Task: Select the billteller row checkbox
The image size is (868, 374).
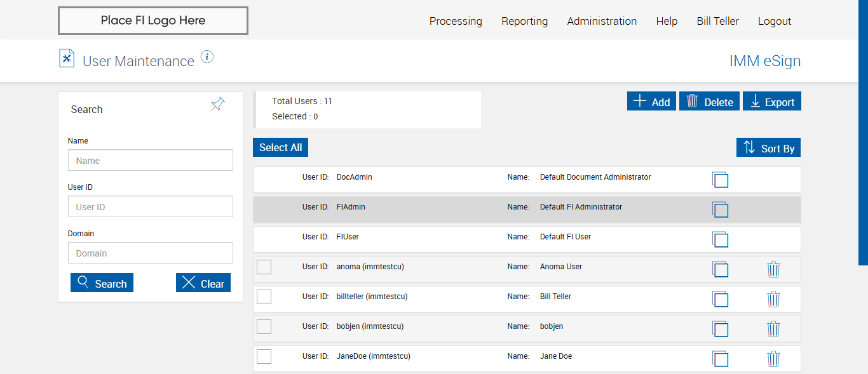Action: coord(264,297)
